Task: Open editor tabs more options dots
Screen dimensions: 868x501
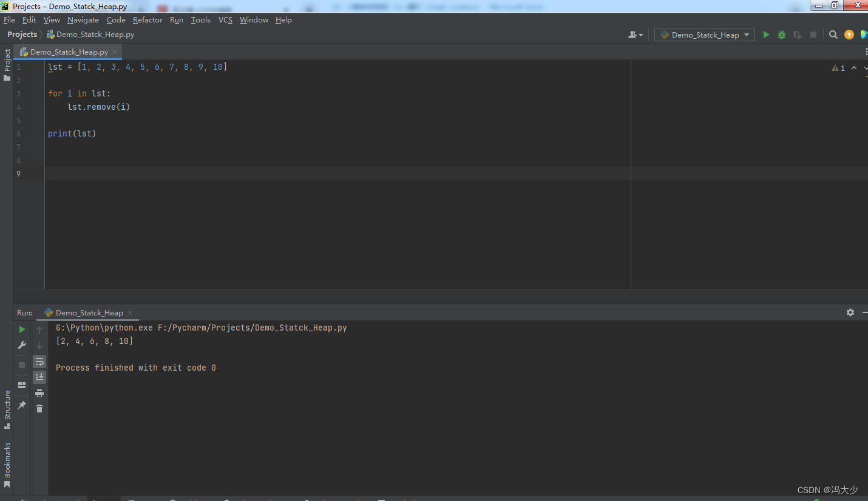Action: click(x=865, y=52)
